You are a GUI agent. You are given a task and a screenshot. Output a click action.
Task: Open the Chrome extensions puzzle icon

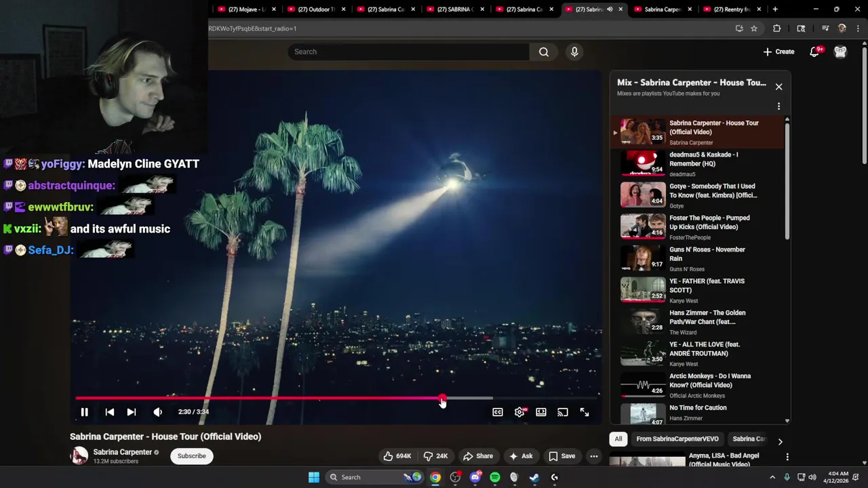[776, 28]
